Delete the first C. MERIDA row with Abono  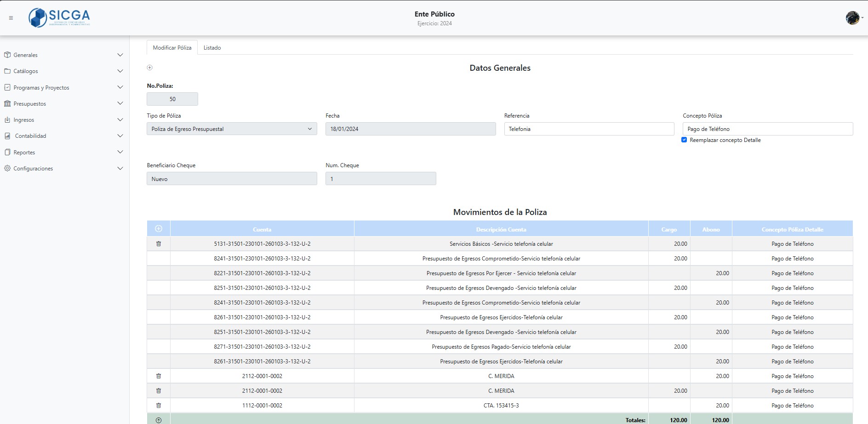pos(159,376)
